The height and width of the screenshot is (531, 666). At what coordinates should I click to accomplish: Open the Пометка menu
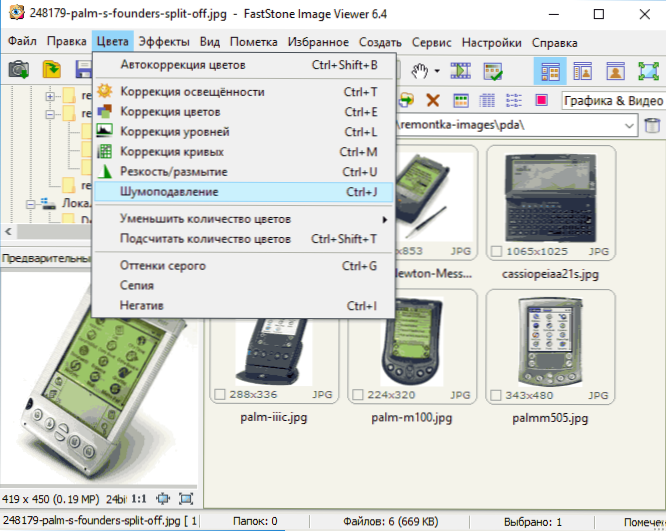254,42
